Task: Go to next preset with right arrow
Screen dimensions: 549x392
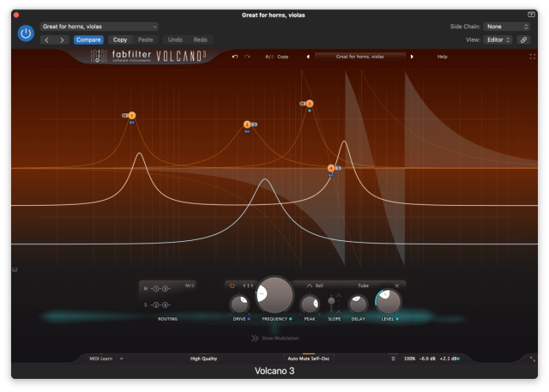Action: click(62, 40)
